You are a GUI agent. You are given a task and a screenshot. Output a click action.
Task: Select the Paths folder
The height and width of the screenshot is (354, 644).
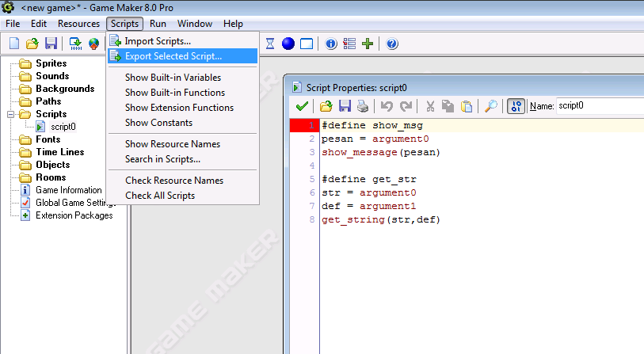coord(48,101)
